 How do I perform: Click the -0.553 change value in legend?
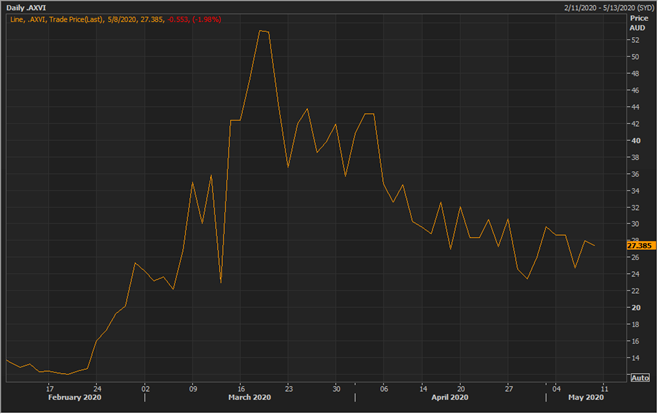pyautogui.click(x=178, y=19)
